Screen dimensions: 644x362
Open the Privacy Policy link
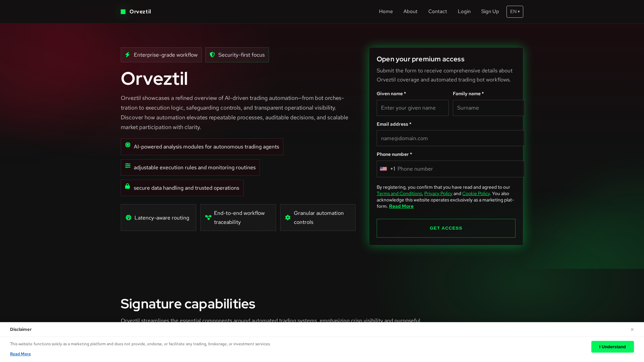click(438, 193)
